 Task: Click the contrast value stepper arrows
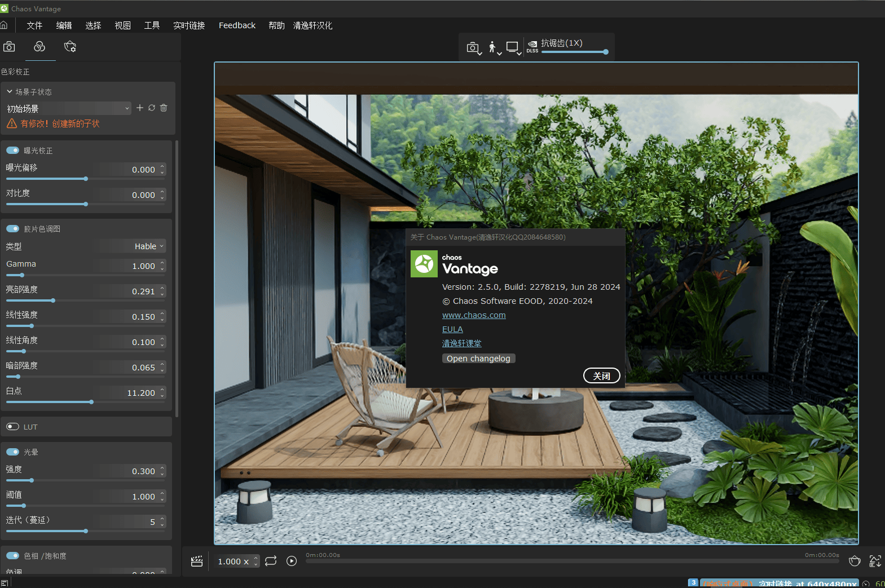(162, 194)
